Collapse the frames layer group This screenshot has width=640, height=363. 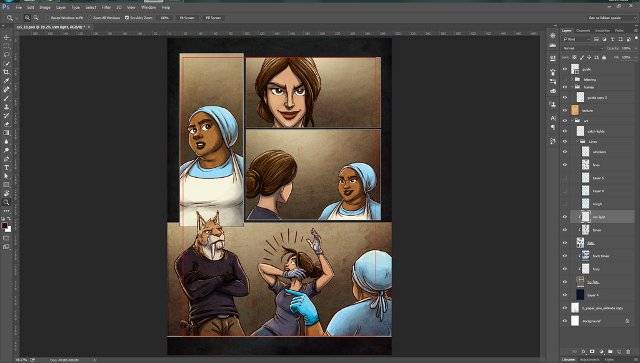point(572,87)
